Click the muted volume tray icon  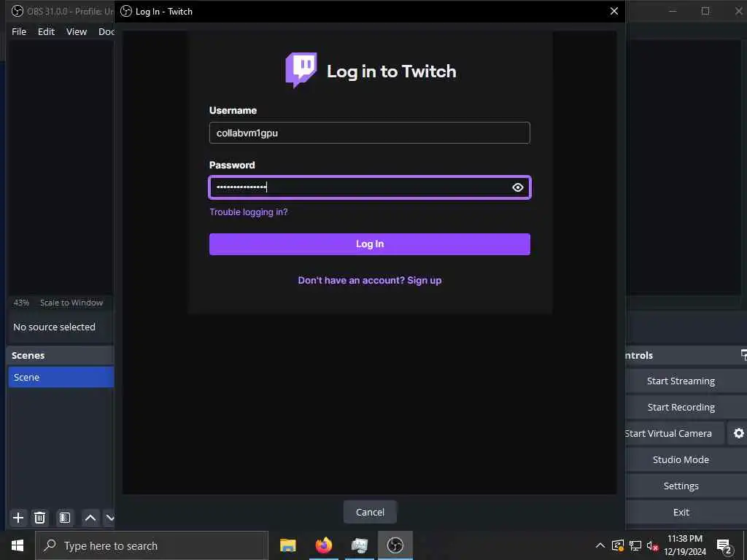[652, 545]
